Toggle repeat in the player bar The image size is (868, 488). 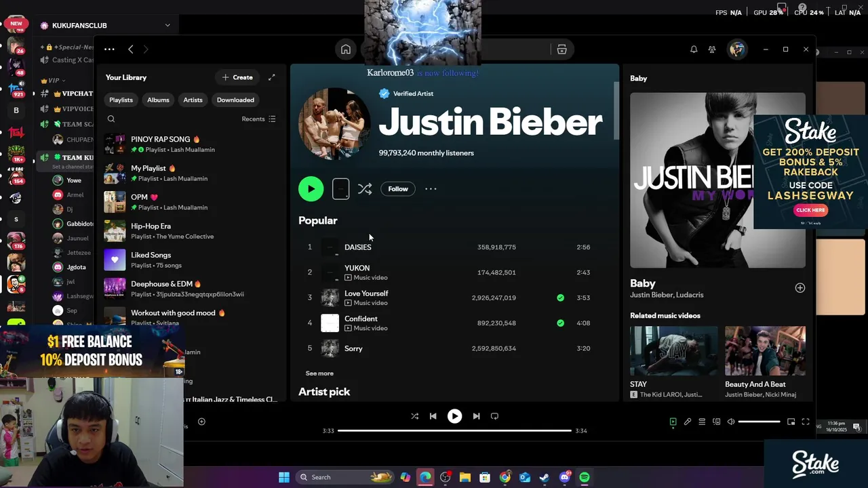click(494, 416)
